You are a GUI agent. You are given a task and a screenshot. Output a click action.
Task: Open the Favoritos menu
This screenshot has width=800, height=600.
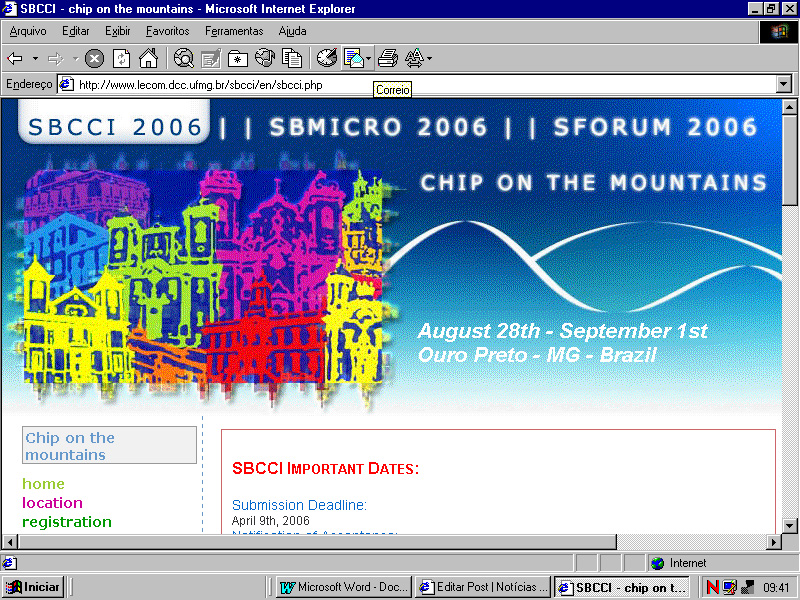pyautogui.click(x=167, y=31)
